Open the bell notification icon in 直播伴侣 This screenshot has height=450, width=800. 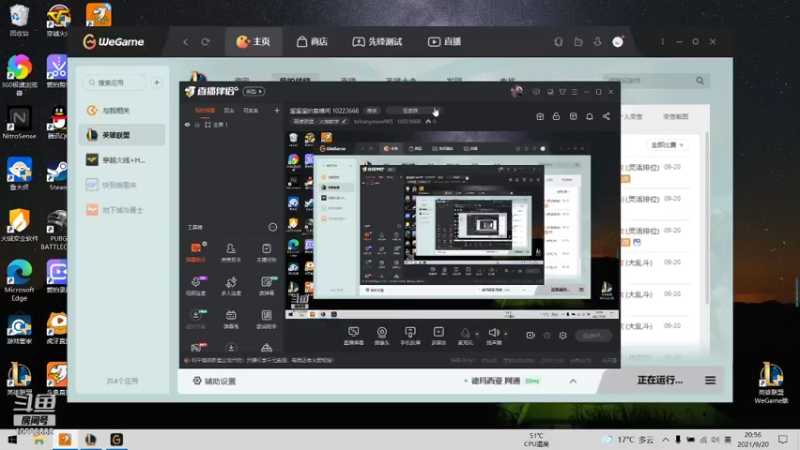pos(589,116)
